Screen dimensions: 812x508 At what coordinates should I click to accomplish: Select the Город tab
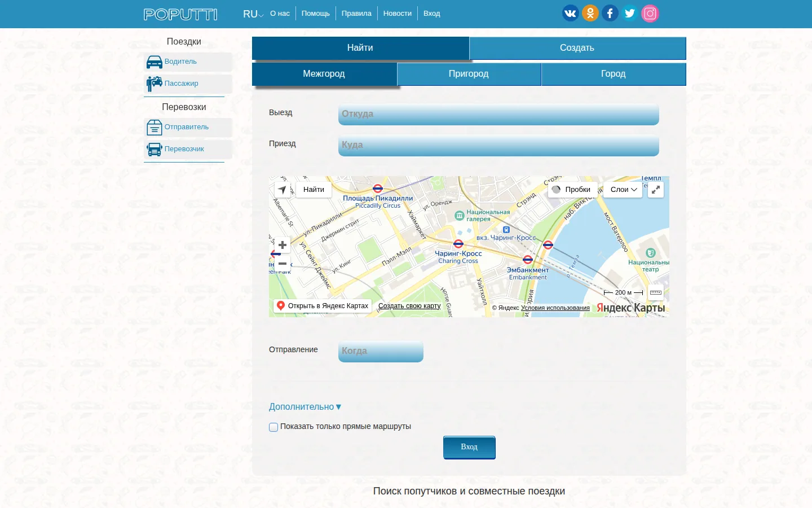[x=614, y=74]
